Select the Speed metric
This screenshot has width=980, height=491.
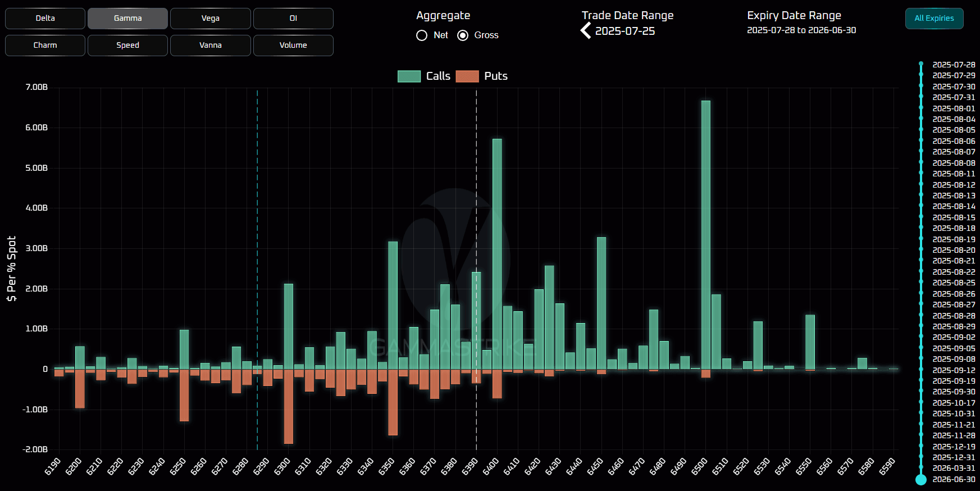click(x=128, y=46)
